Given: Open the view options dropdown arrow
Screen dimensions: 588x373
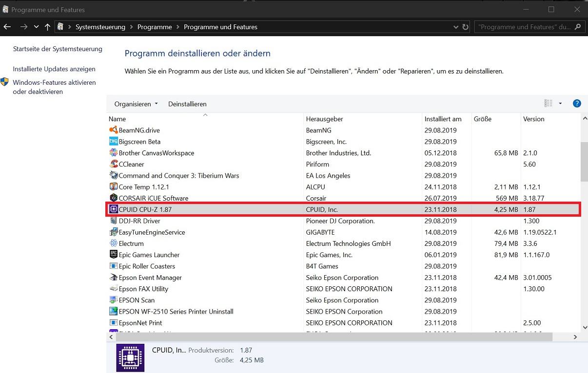Looking at the screenshot, I should pos(560,103).
